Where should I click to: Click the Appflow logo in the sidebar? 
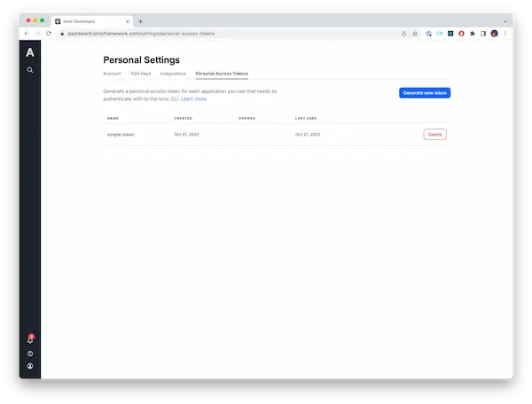tap(30, 52)
